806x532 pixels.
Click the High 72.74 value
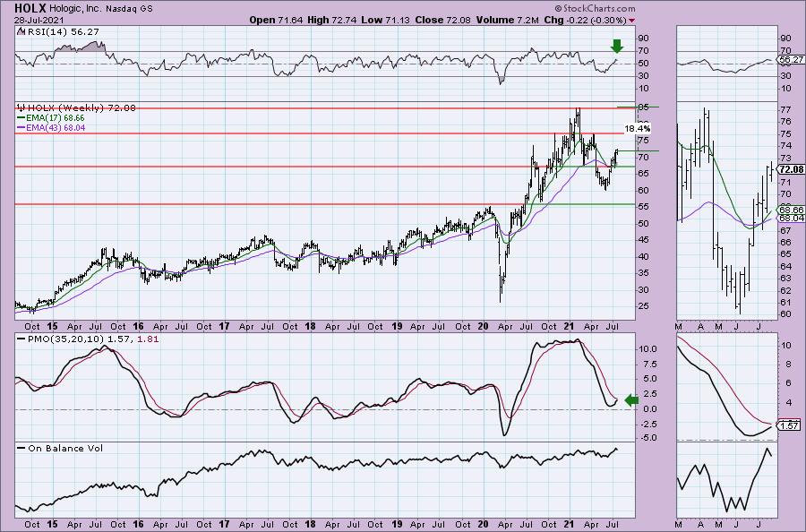(332, 20)
